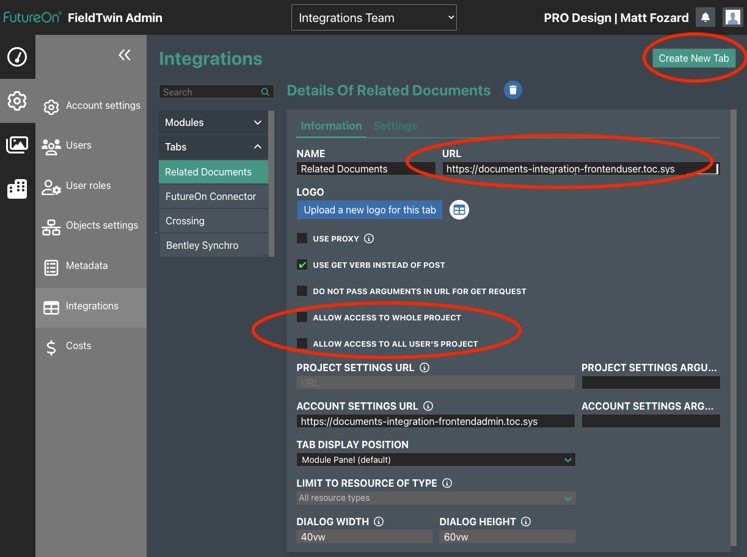Open Integrations in the sidebar
The height and width of the screenshot is (557, 747).
pyautogui.click(x=91, y=307)
